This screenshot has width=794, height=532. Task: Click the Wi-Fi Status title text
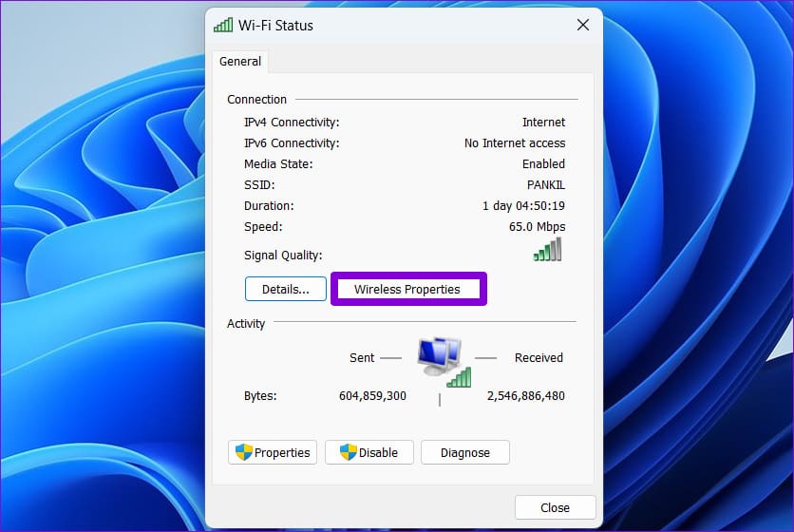point(275,26)
